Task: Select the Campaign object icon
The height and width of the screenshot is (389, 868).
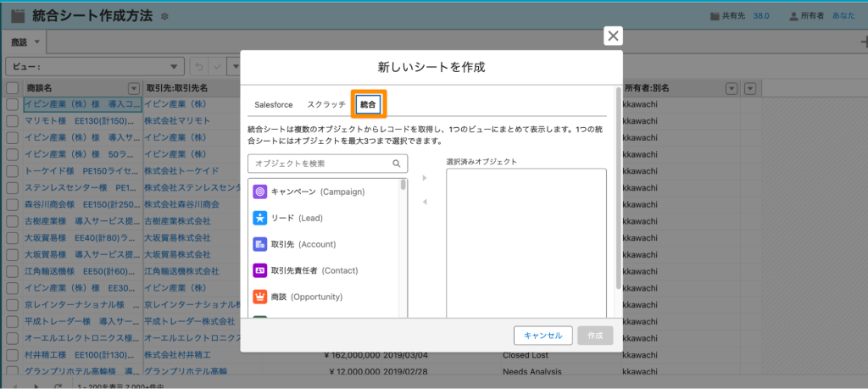Action: coord(260,192)
